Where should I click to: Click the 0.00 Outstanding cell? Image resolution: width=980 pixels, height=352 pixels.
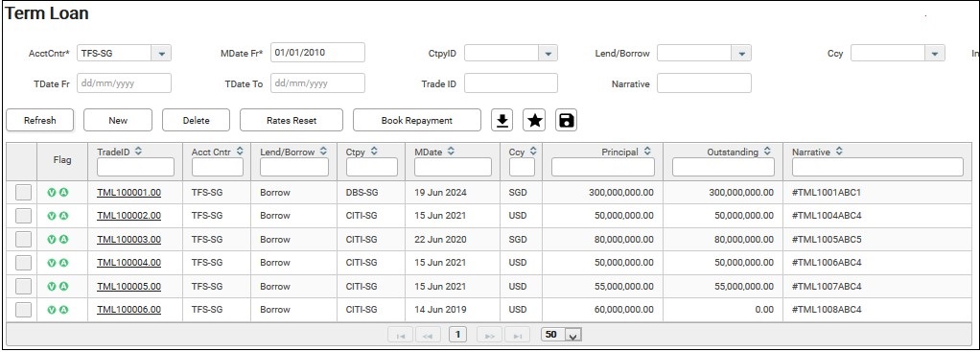(x=763, y=310)
